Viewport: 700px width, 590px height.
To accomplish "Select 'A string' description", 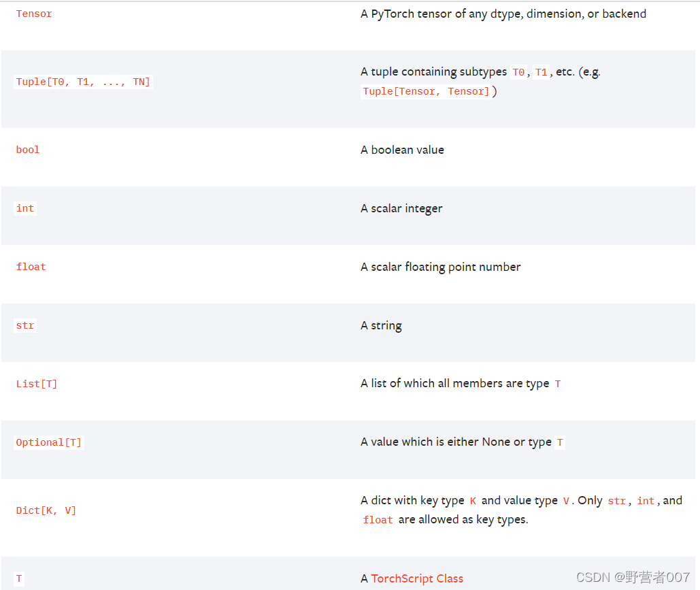I will 381,325.
